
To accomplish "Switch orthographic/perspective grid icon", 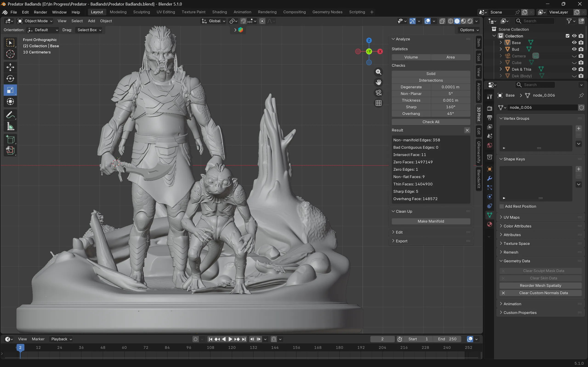I will coord(378,103).
